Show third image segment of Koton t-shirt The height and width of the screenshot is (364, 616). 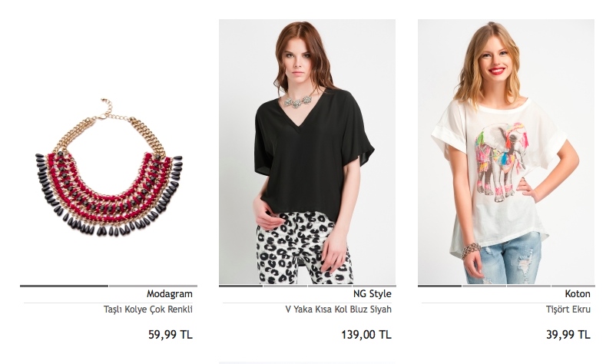[x=528, y=286]
